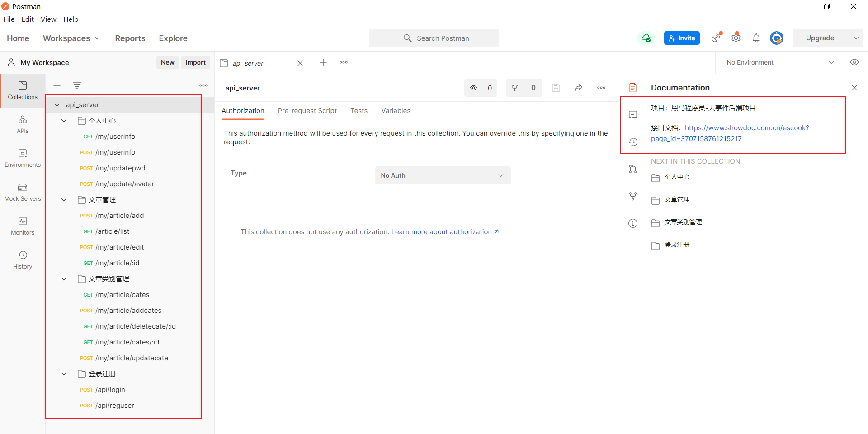
Task: Open the No Auth type dropdown
Action: point(443,175)
